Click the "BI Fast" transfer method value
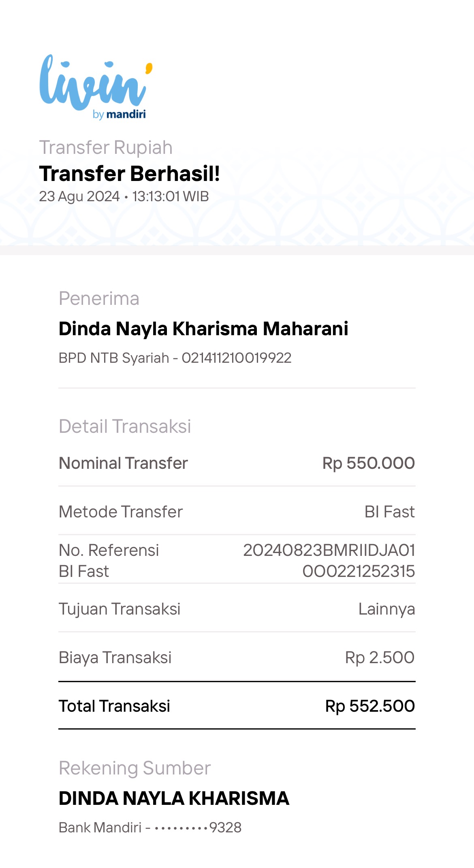Viewport: 474px width, 868px height. 389,512
